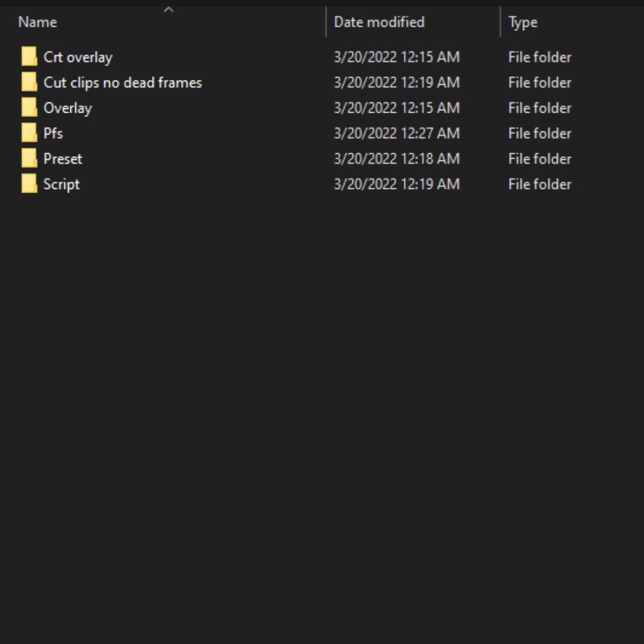The image size is (644, 644).
Task: Select the Pfs folder icon
Action: pos(29,133)
